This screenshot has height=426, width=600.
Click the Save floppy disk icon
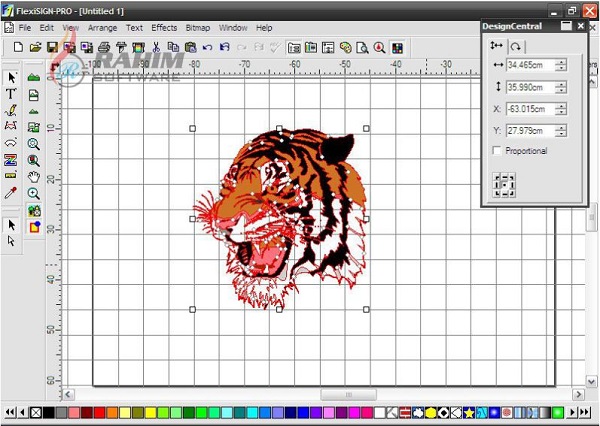[52, 47]
